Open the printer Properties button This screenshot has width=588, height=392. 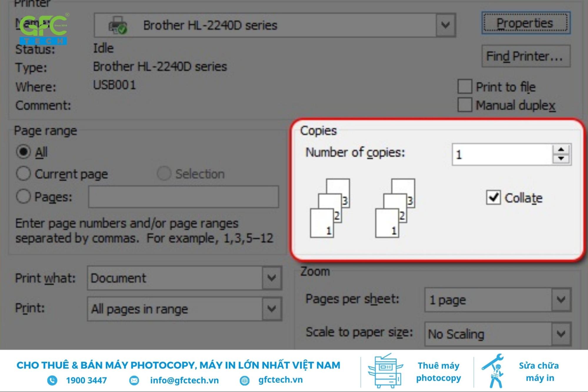pos(526,23)
